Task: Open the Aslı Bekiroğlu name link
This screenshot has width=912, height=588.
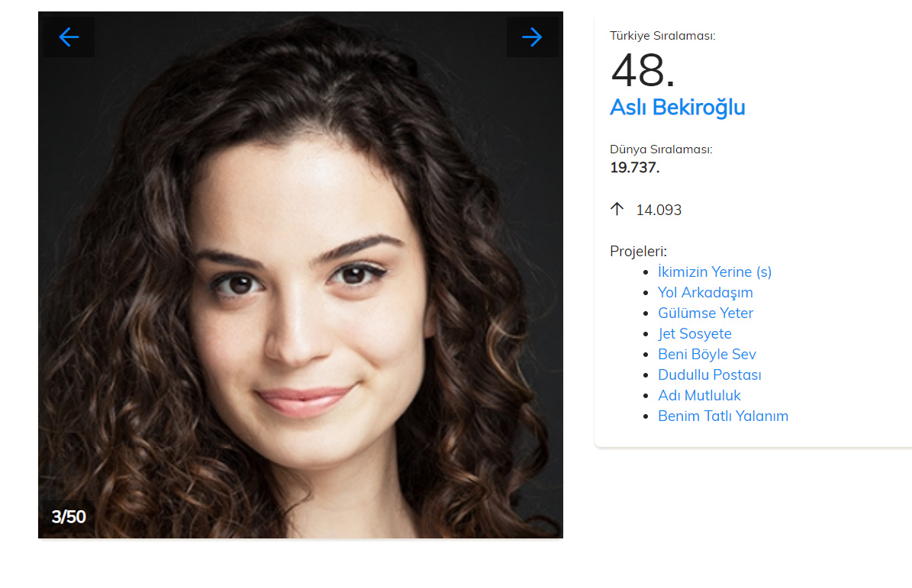Action: pyautogui.click(x=677, y=108)
